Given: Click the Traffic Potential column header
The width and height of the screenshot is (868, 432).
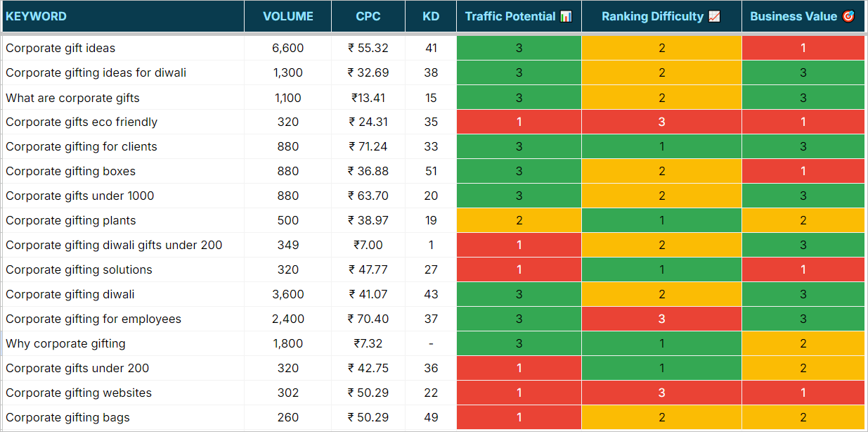Looking at the screenshot, I should [x=519, y=16].
